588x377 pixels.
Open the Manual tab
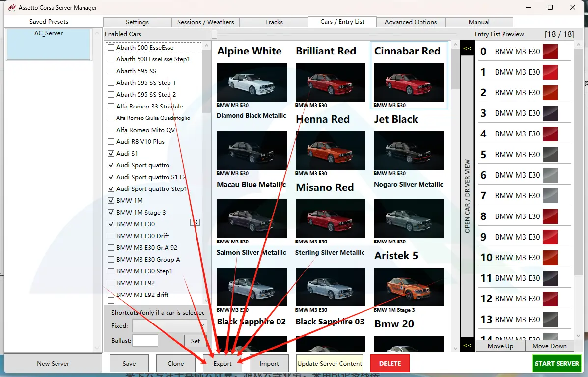(479, 22)
